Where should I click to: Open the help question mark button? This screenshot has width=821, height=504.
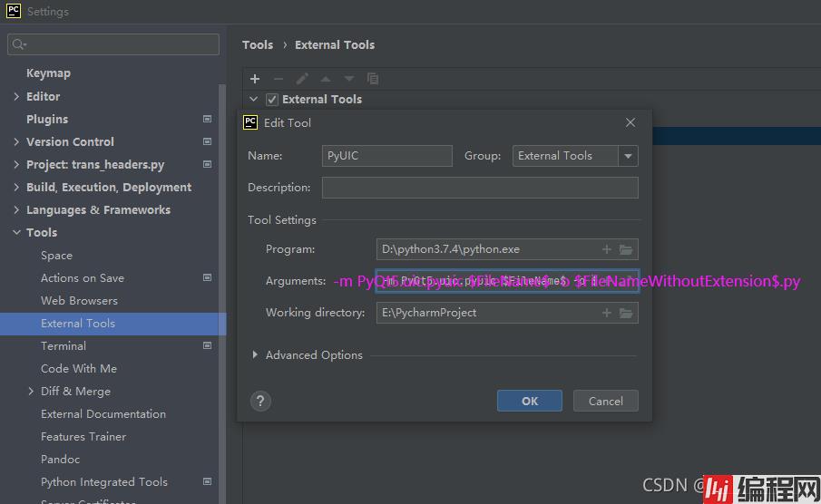[x=260, y=401]
